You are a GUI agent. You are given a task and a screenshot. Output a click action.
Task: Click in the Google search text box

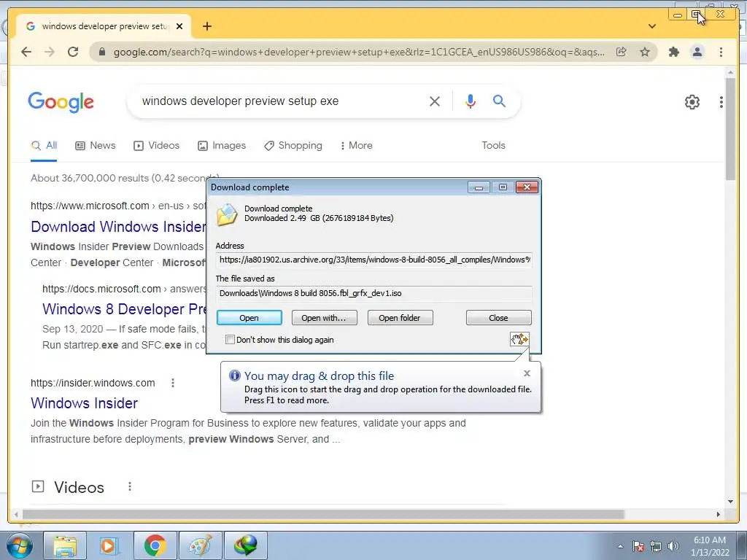point(281,101)
